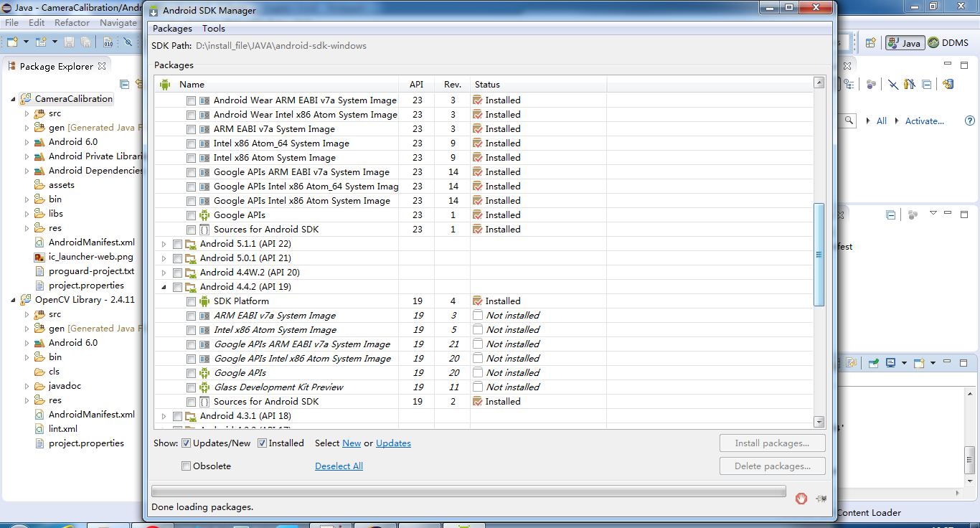Image resolution: width=980 pixels, height=528 pixels.
Task: Tick checkbox for API 19 SDK Platform
Action: point(191,301)
